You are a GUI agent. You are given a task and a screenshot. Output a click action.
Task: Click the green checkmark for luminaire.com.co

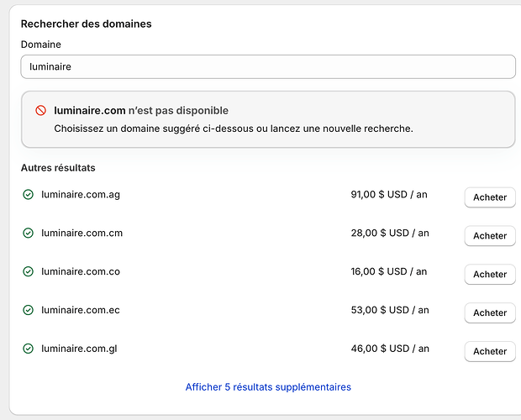tap(28, 272)
